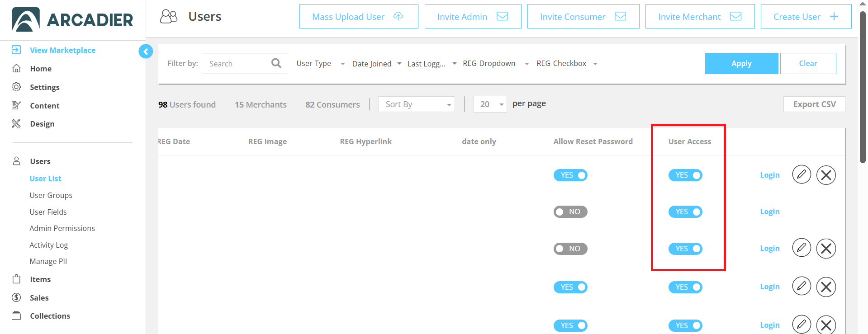Open User List in sidebar
The image size is (868, 334).
(45, 179)
